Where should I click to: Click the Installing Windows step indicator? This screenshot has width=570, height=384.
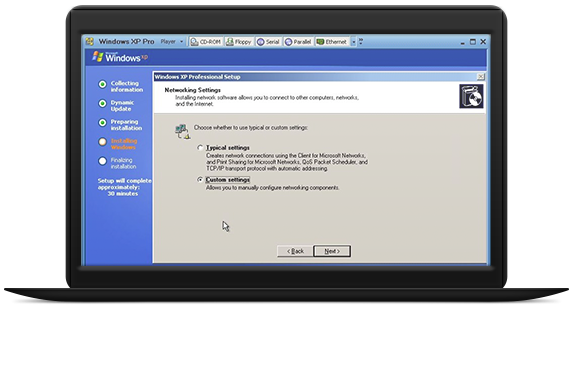(x=103, y=142)
